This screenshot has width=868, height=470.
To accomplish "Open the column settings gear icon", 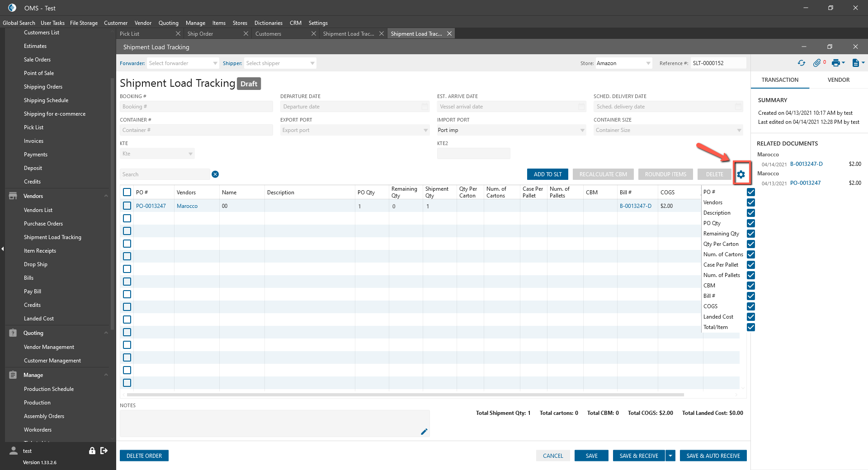I will point(741,174).
